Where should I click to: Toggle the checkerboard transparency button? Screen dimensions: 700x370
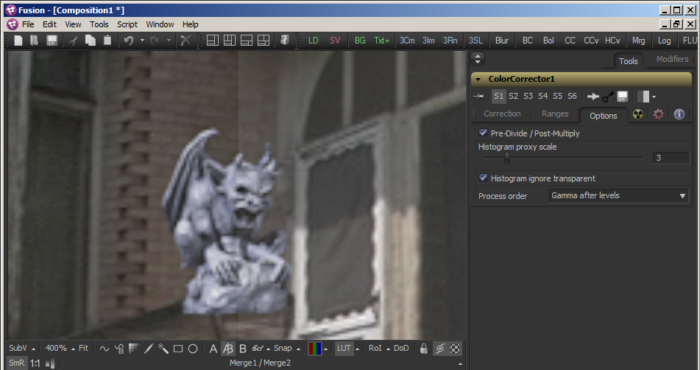455,349
